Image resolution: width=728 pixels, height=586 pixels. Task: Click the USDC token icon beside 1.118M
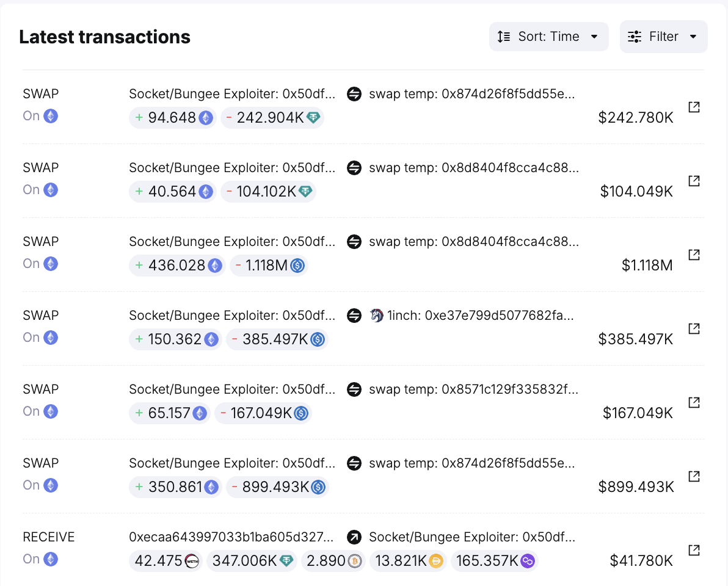(x=297, y=265)
